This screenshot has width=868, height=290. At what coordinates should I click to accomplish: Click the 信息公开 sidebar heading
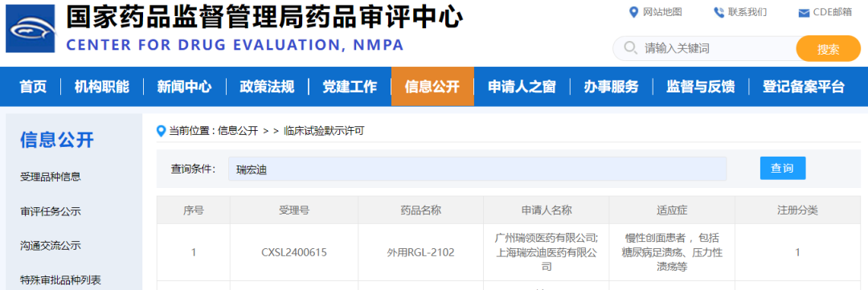[x=57, y=140]
